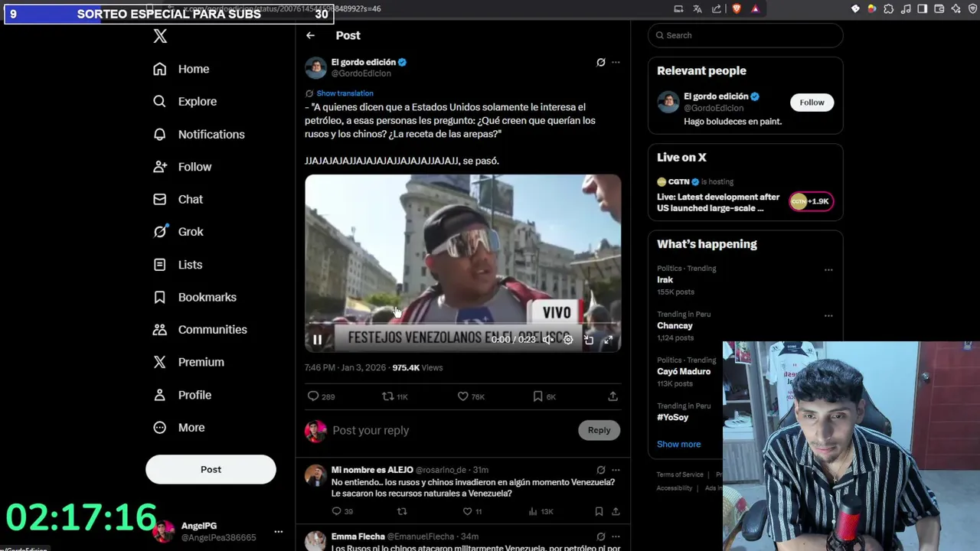Click the Follow item in the sidebar
The image size is (980, 551).
182,167
